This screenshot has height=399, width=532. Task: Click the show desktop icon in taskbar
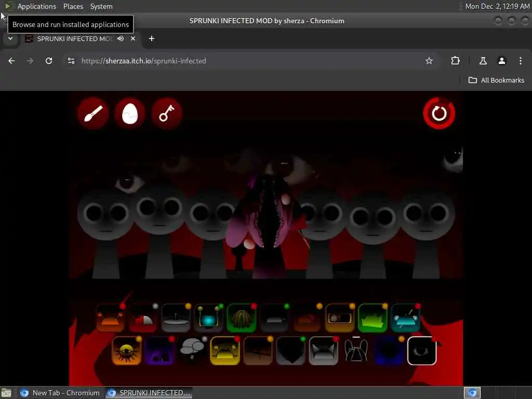coord(6,393)
